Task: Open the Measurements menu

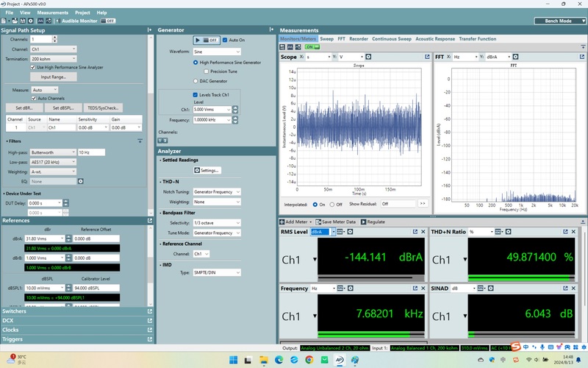Action: coord(53,13)
